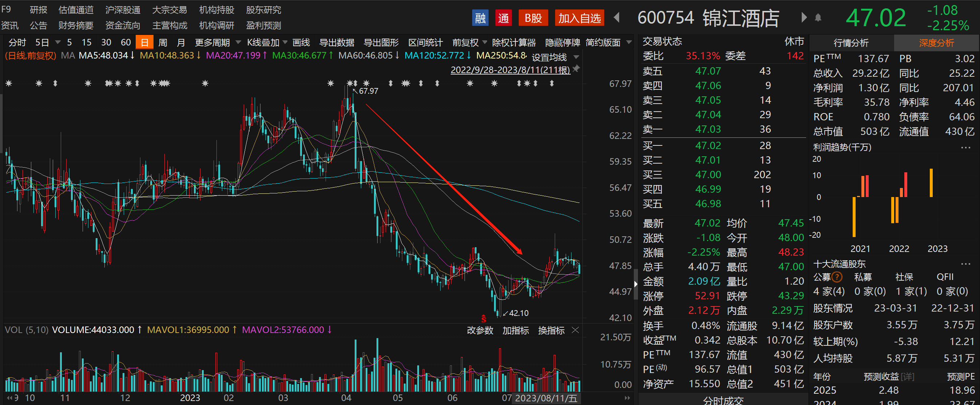Click the alert bell icon beside 锦江酒店

click(x=818, y=18)
